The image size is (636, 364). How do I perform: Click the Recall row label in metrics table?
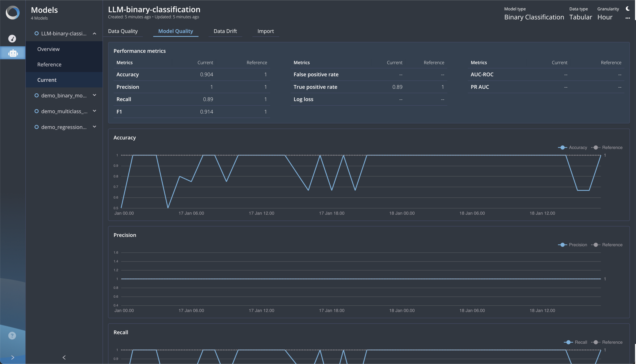[x=124, y=99]
